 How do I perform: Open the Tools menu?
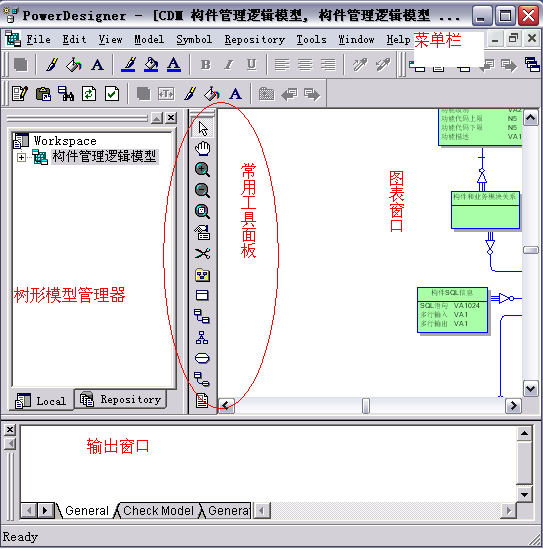[x=311, y=39]
